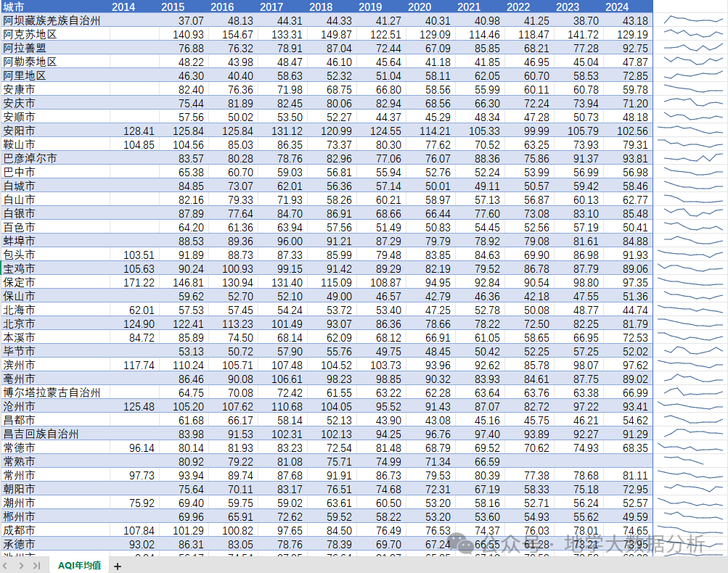Click the value 43.90 for 昌都市
728x573 pixels.
click(x=388, y=421)
